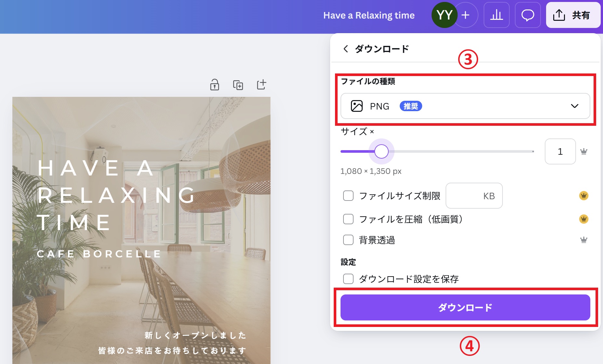This screenshot has width=603, height=364.
Task: Click the size multiplier number field
Action: [x=560, y=151]
